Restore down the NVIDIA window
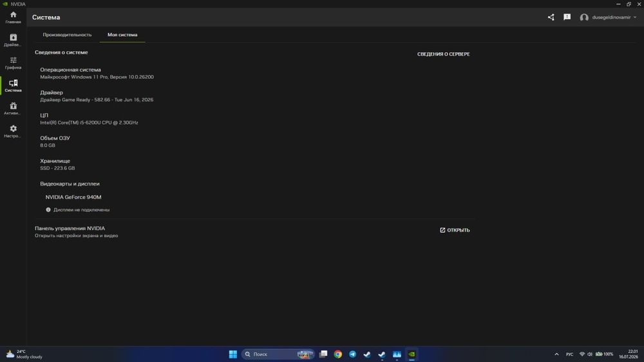Image resolution: width=644 pixels, height=362 pixels. (x=629, y=4)
